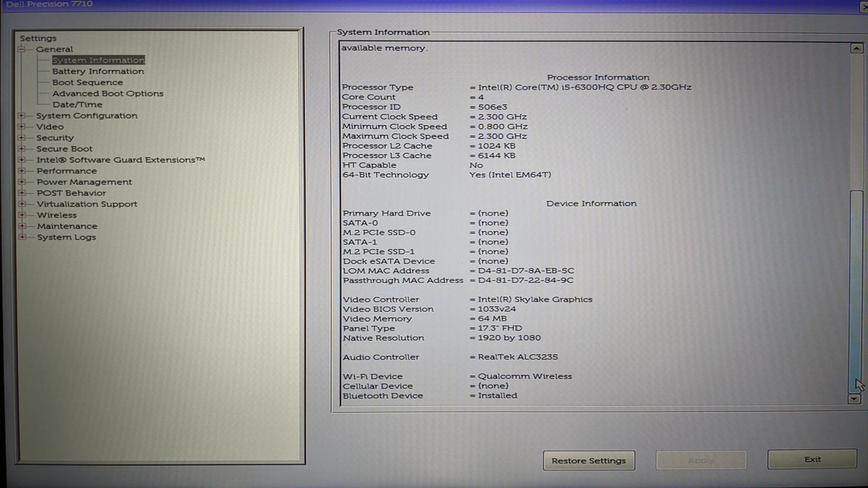Select the Performance category label
This screenshot has width=868, height=488.
[66, 171]
